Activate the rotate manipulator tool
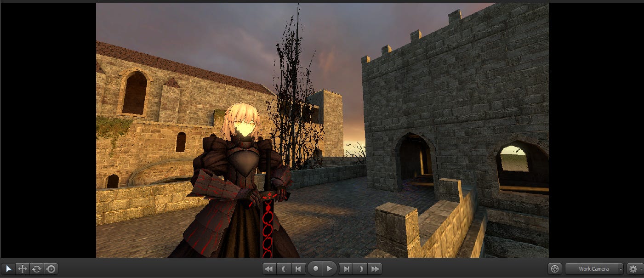This screenshot has width=644, height=278. coord(37,269)
